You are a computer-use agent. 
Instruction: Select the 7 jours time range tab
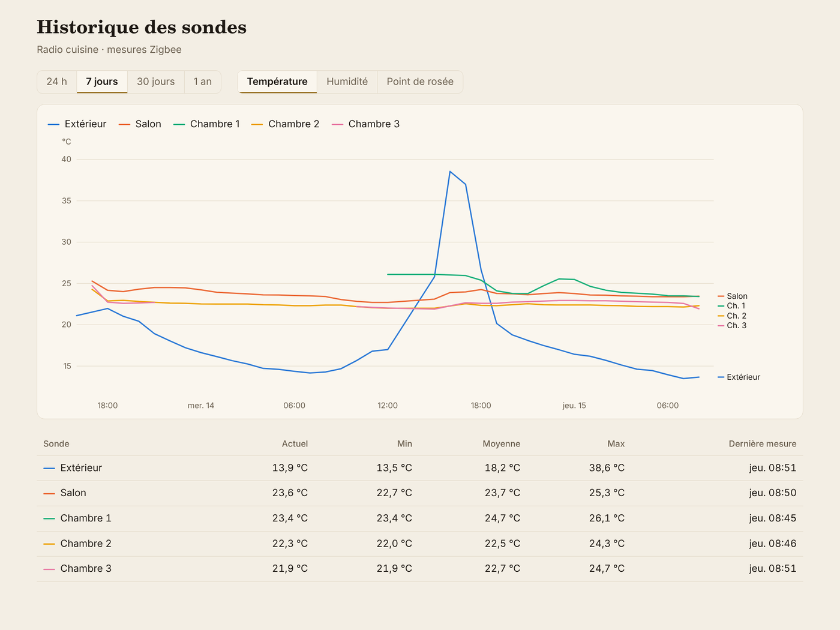pyautogui.click(x=102, y=82)
